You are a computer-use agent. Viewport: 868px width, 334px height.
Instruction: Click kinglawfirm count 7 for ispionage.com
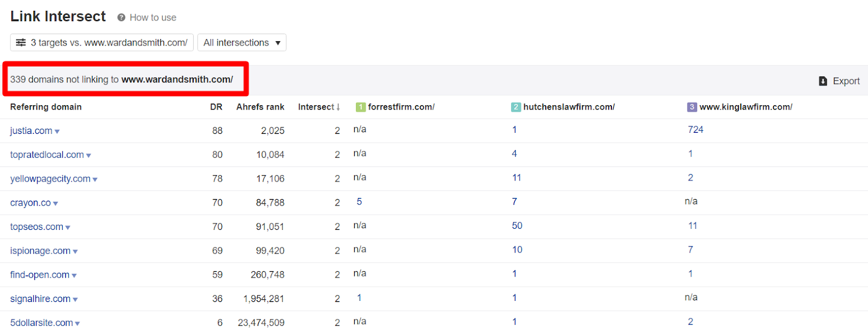[x=691, y=249]
